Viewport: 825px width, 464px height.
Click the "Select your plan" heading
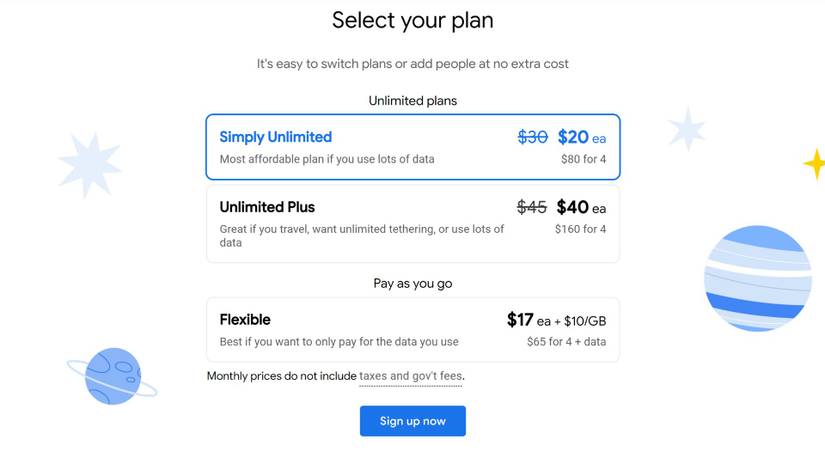(412, 20)
